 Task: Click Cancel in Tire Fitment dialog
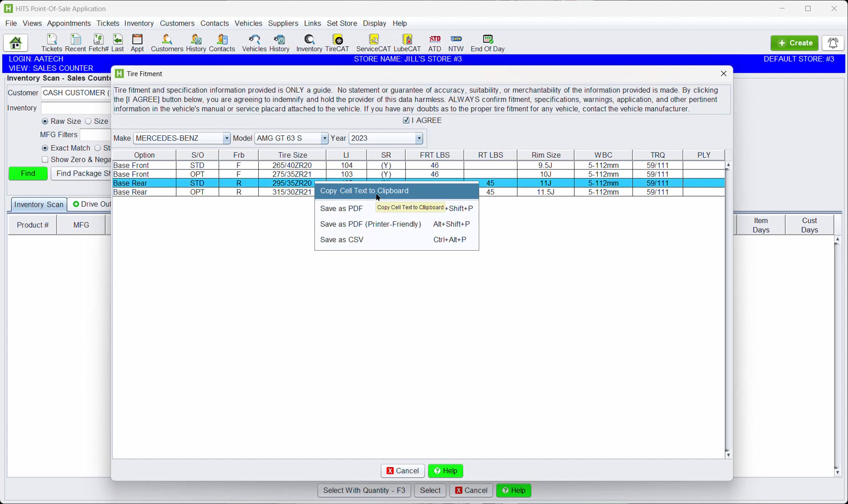(x=403, y=470)
